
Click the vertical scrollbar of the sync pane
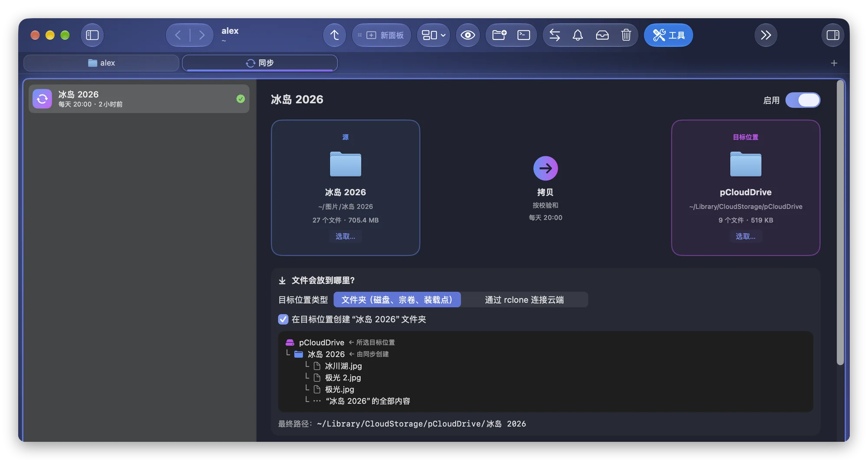point(840,223)
